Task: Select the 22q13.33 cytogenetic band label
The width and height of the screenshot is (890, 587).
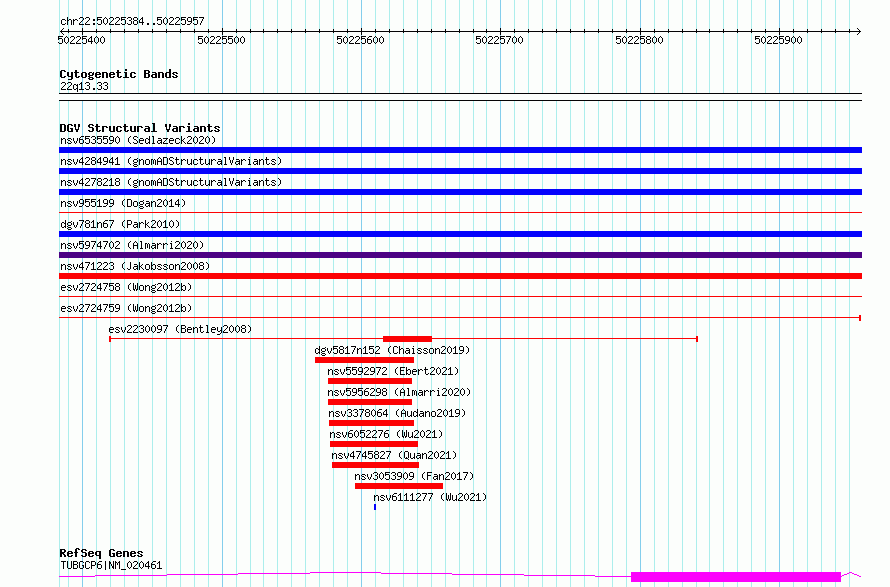Action: tap(84, 86)
